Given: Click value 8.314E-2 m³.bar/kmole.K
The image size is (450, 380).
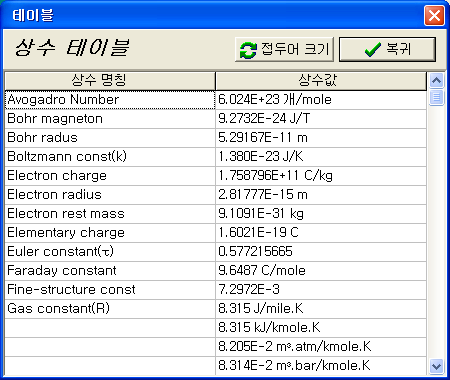Looking at the screenshot, I should coord(321,366).
